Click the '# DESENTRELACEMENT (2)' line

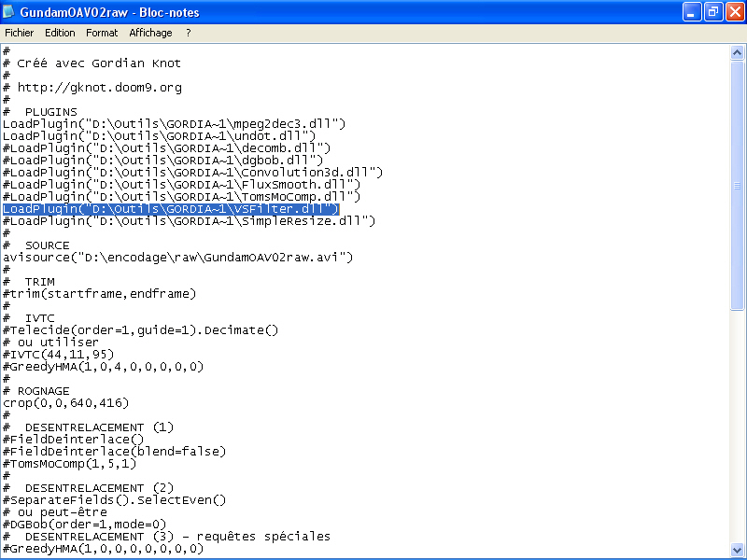(x=88, y=488)
